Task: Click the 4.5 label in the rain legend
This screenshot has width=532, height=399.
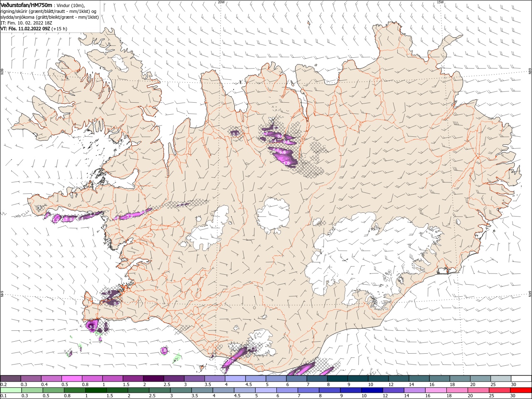Action: tap(237, 396)
